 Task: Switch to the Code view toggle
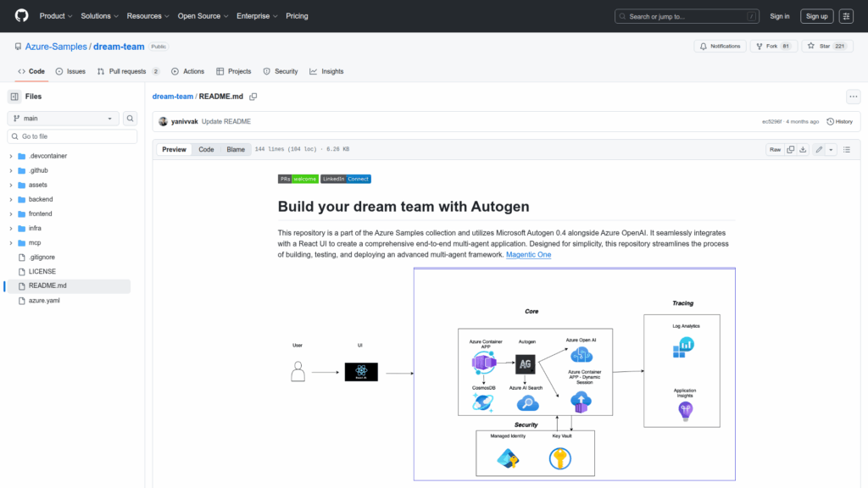pyautogui.click(x=206, y=149)
